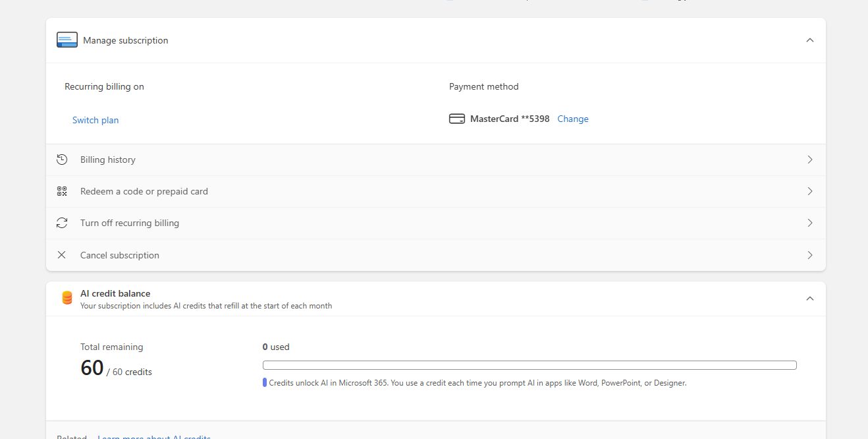Expand Billing history using its right chevron
This screenshot has width=868, height=439.
click(809, 160)
